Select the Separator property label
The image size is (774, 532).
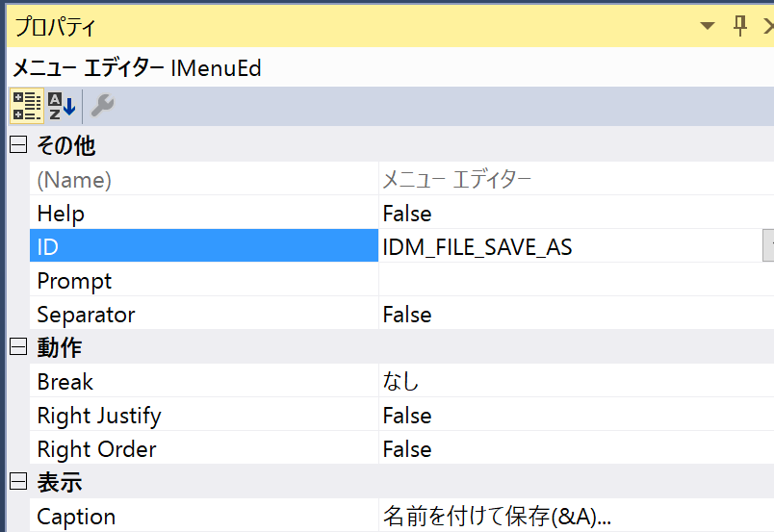(86, 315)
